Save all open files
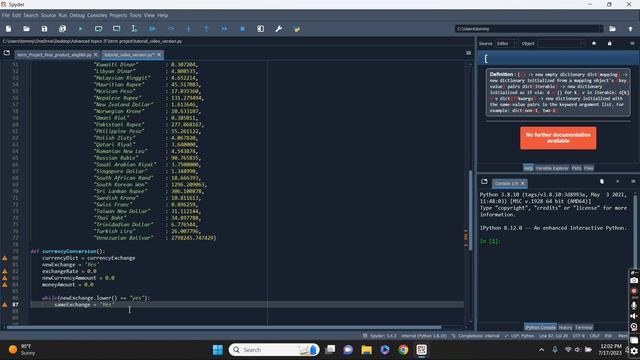The height and width of the screenshot is (360, 640). (62, 29)
